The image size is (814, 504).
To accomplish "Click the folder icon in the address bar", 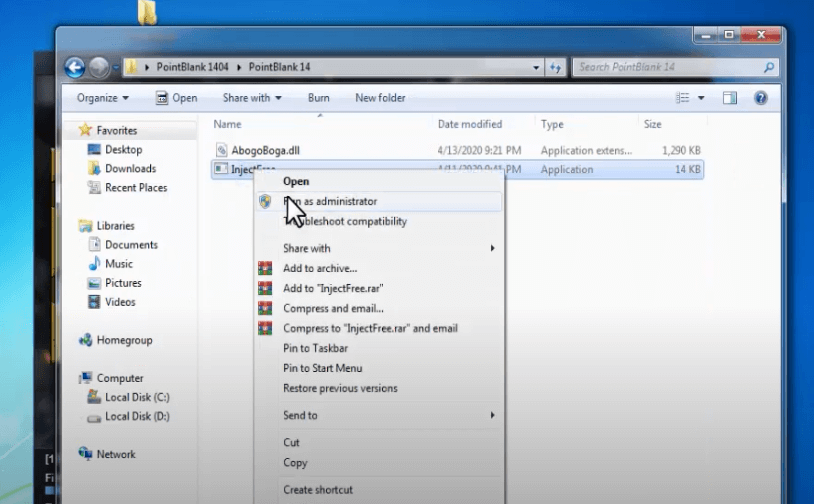I will point(132,66).
